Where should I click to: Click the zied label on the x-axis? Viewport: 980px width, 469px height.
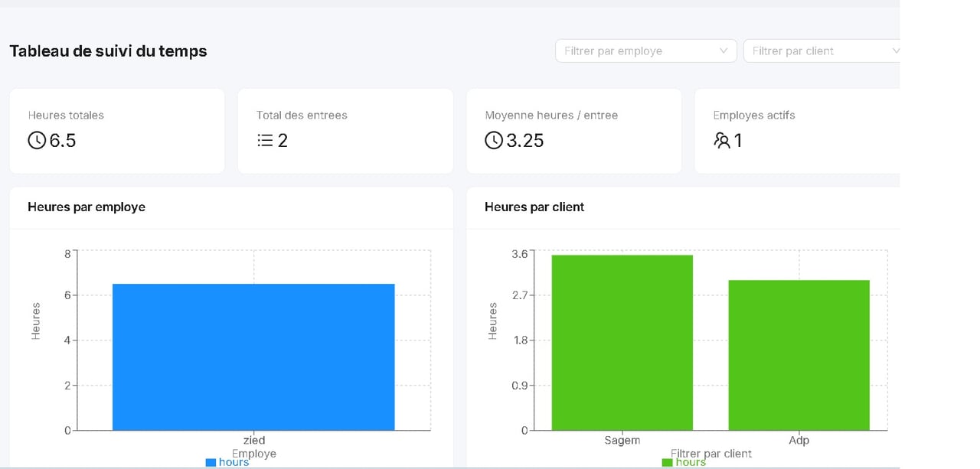coord(254,440)
